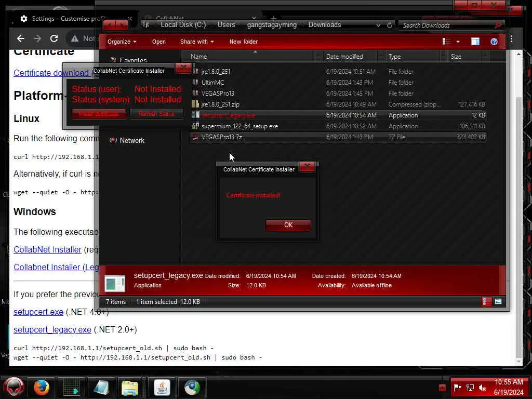Screen dimensions: 532x399
Task: Download setupcert_legacy.exe link in browser
Action: click(x=52, y=329)
